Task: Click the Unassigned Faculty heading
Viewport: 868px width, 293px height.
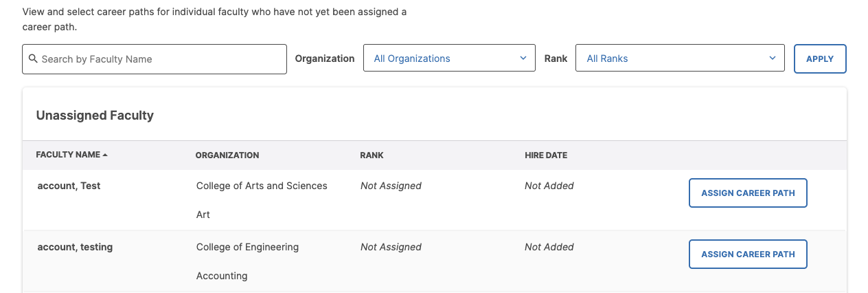Action: click(95, 116)
